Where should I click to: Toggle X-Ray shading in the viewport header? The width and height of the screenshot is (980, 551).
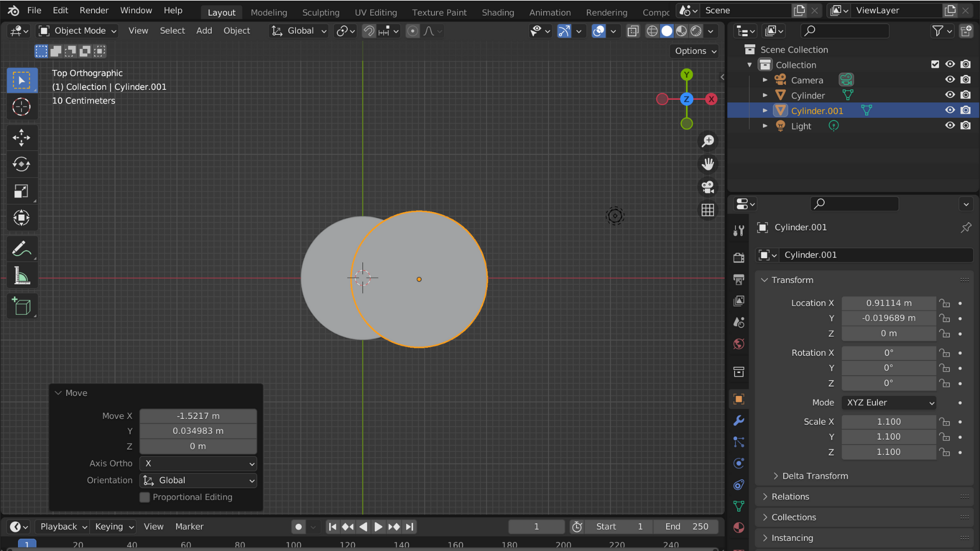[632, 31]
